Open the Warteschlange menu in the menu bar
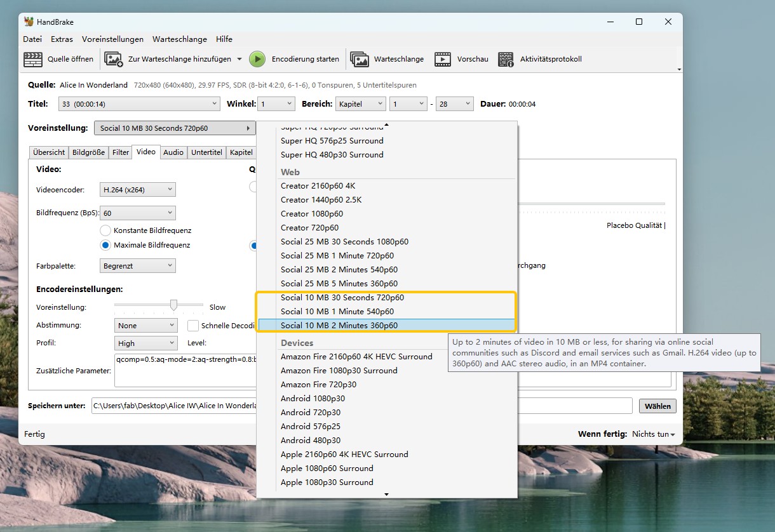 180,39
